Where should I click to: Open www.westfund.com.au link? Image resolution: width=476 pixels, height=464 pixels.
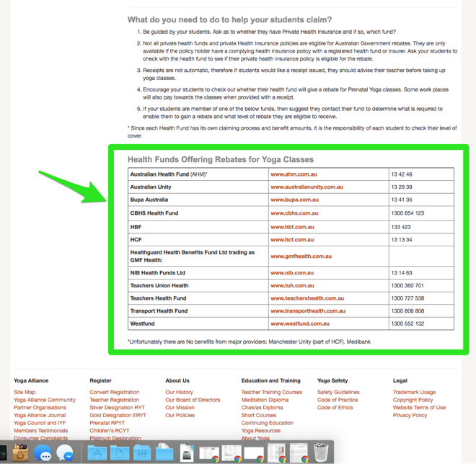click(300, 324)
